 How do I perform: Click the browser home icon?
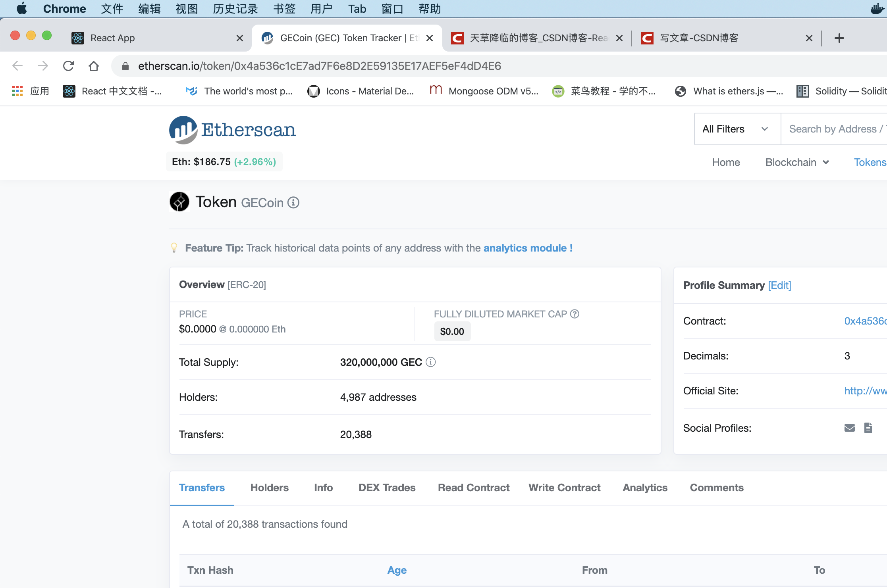pyautogui.click(x=94, y=66)
